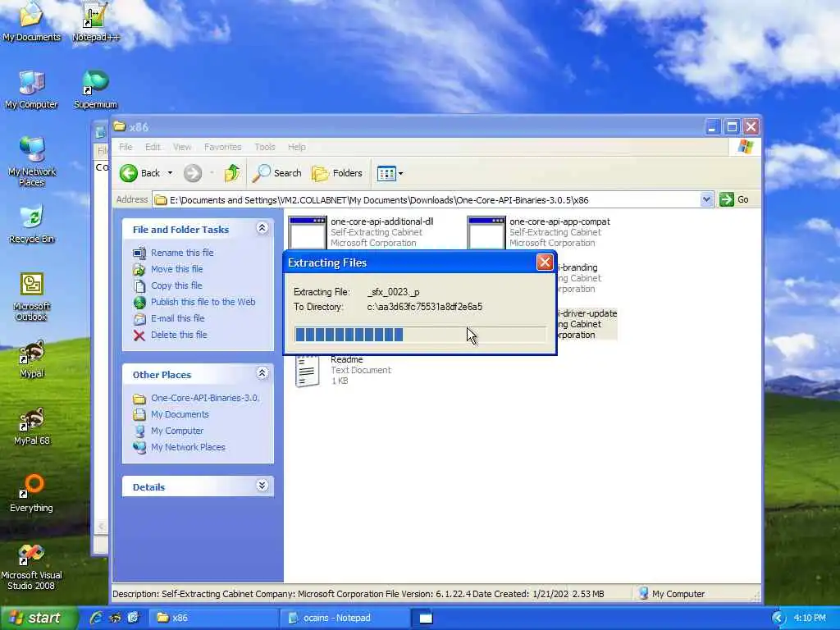Select the driver-update cabinet file name

tap(587, 313)
